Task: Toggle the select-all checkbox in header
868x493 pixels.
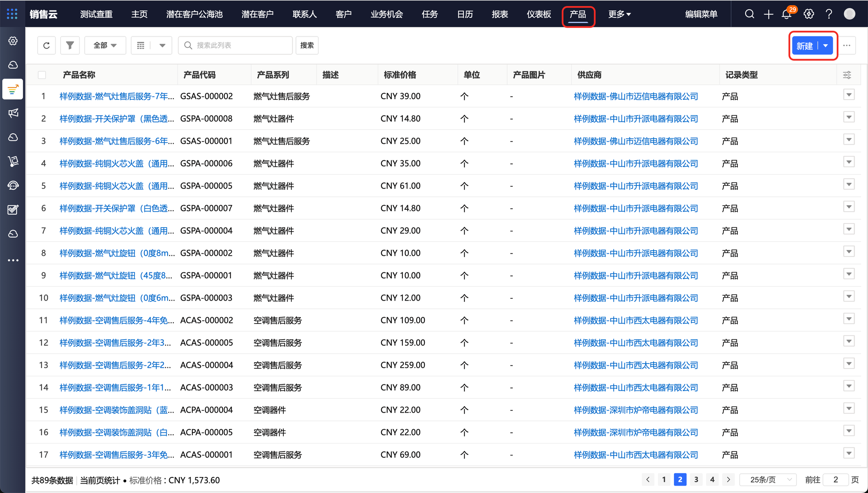Action: 42,75
